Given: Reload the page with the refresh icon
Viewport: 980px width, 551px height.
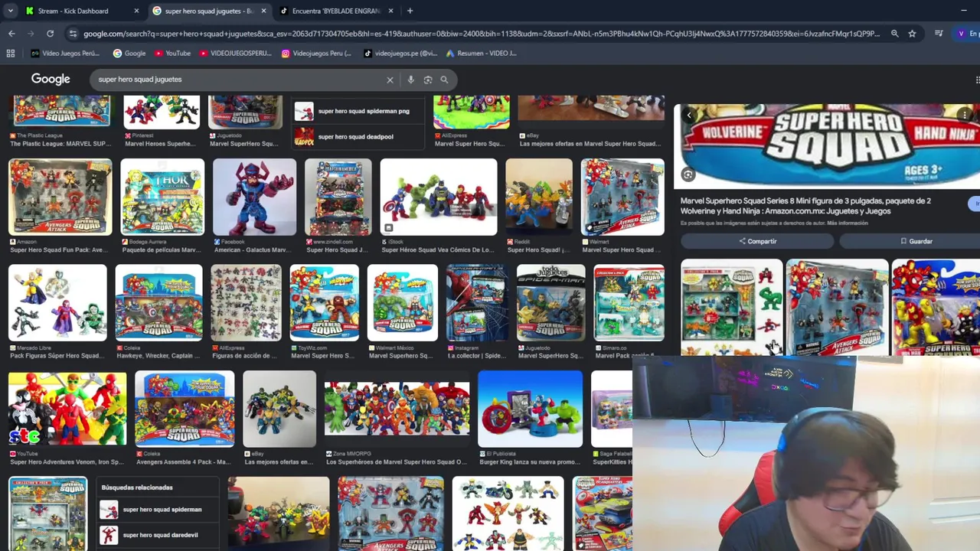Looking at the screenshot, I should point(50,34).
